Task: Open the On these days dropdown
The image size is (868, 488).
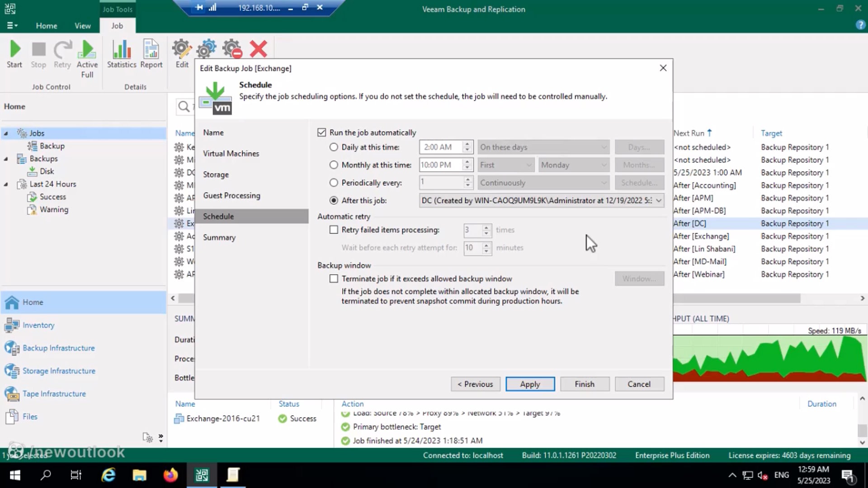Action: click(x=543, y=147)
